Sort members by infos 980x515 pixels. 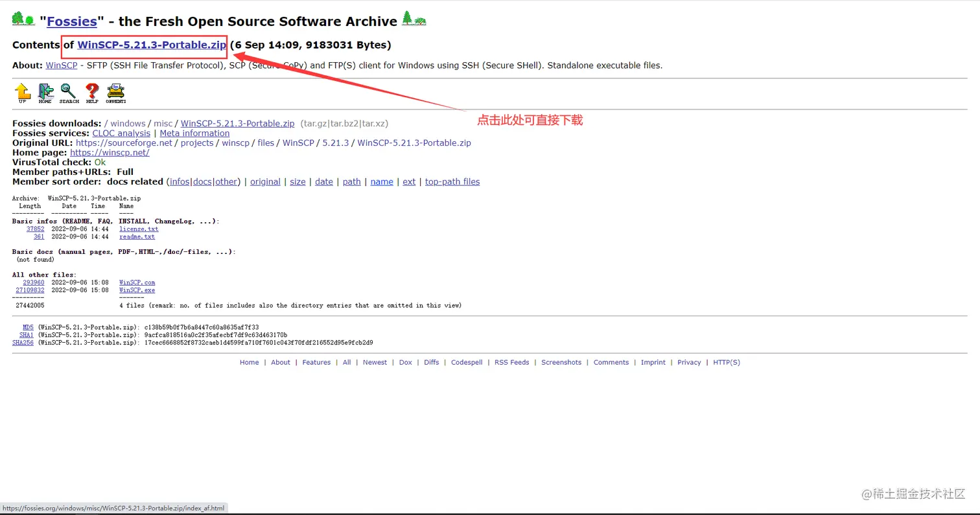click(x=180, y=182)
